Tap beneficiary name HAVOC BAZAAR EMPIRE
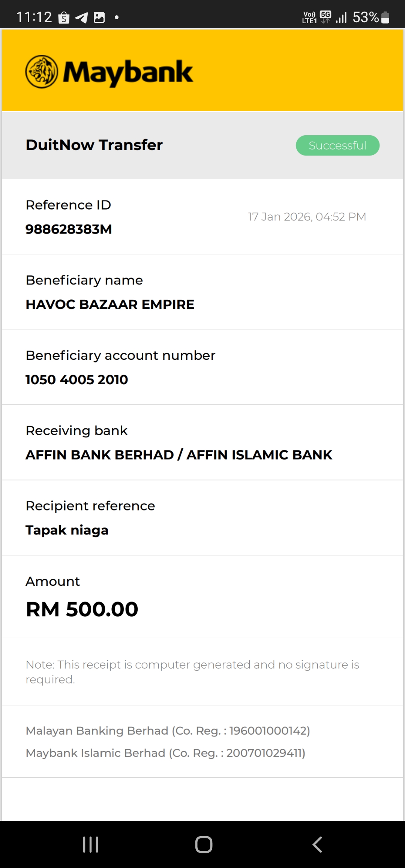405x868 pixels. pos(110,304)
